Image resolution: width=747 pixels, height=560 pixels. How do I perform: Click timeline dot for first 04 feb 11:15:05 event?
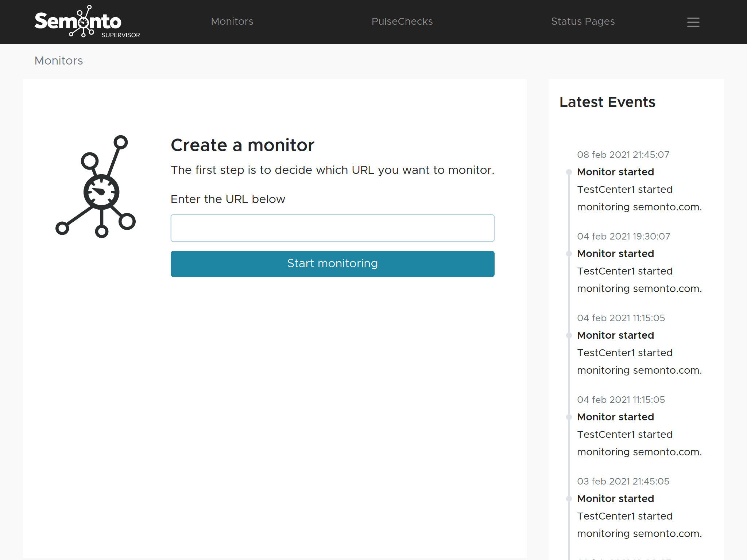[x=569, y=335]
